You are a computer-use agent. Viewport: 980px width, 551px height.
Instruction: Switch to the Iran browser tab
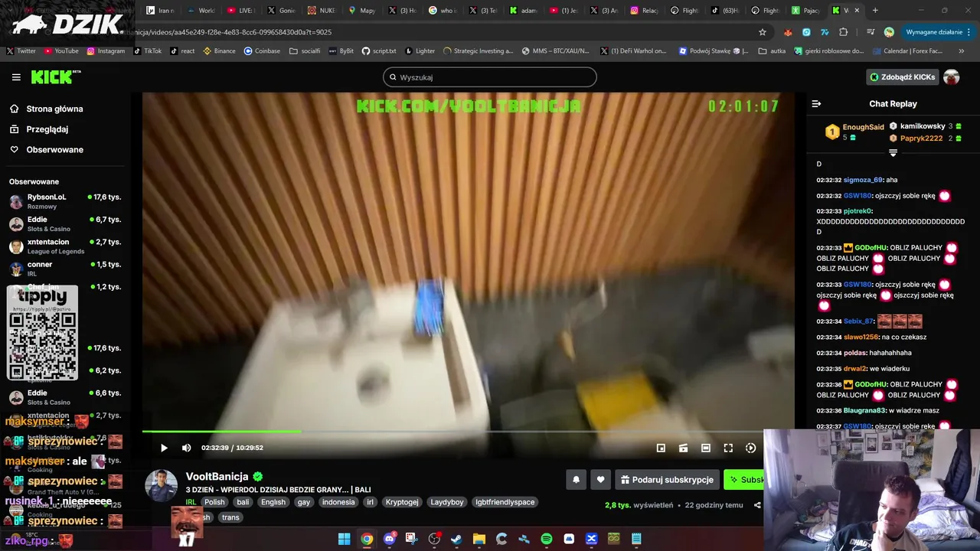tap(161, 11)
